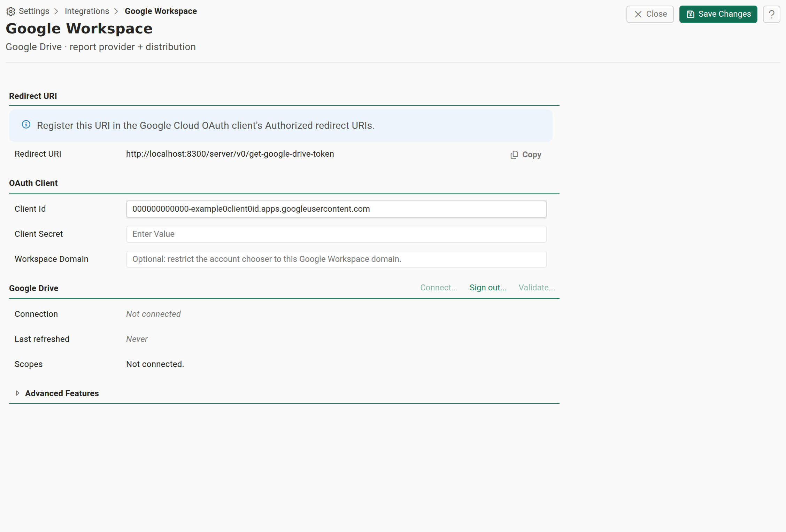Click the 'Google Drive · report provider' subtitle
The image size is (786, 532).
pos(101,47)
